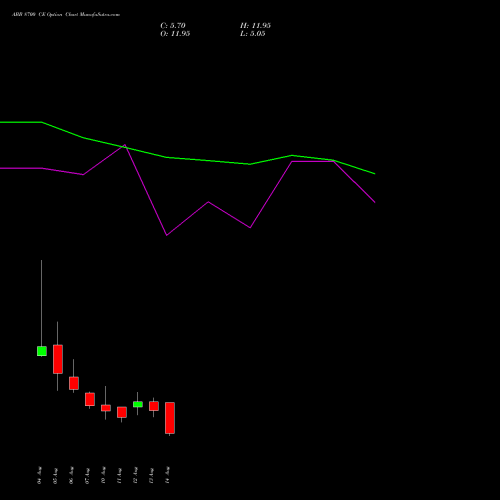This screenshot has height=500, width=500.
Task: Click the '04 Aug' date axis label
Action: [x=40, y=475]
